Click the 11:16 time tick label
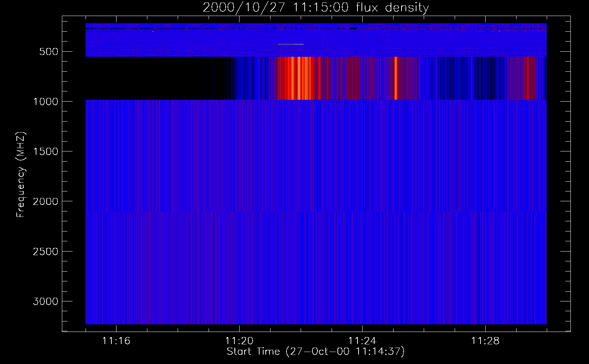This screenshot has height=364, width=589. pyautogui.click(x=116, y=341)
